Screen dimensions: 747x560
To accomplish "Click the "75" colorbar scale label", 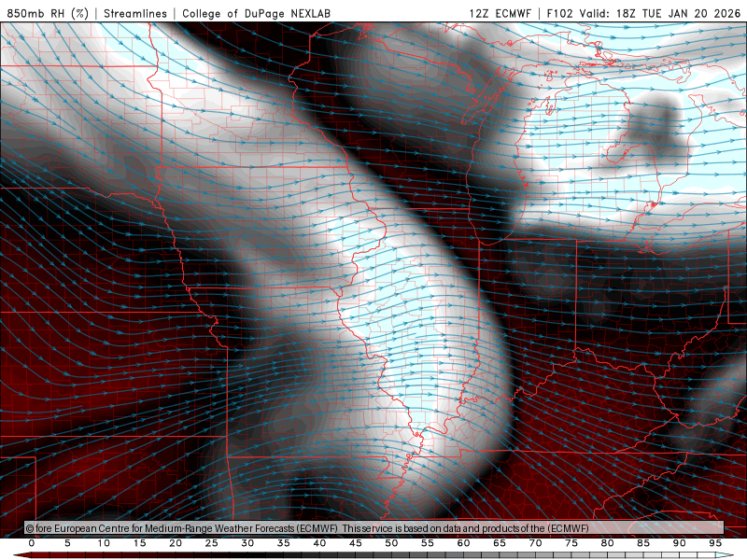I will pyautogui.click(x=571, y=543).
